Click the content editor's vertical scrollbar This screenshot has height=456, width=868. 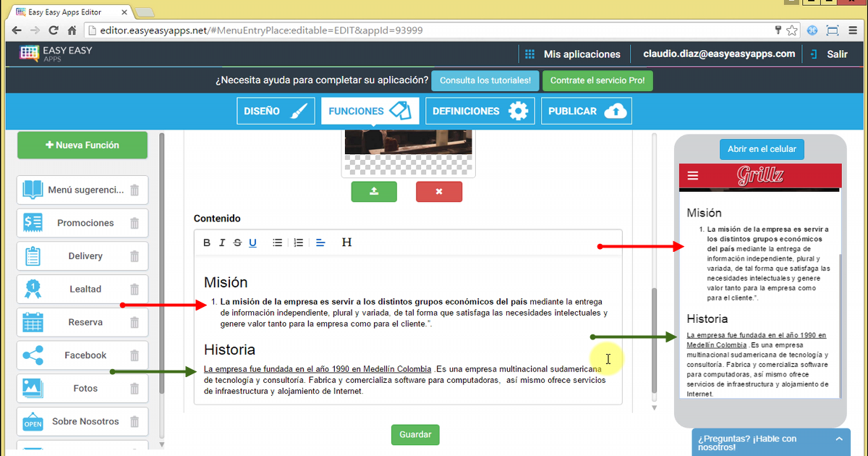[655, 340]
